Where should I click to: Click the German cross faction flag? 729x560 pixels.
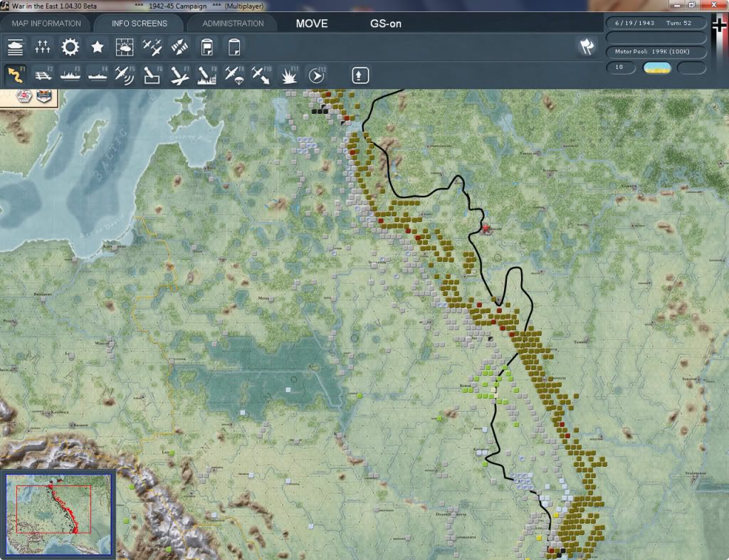(x=719, y=25)
